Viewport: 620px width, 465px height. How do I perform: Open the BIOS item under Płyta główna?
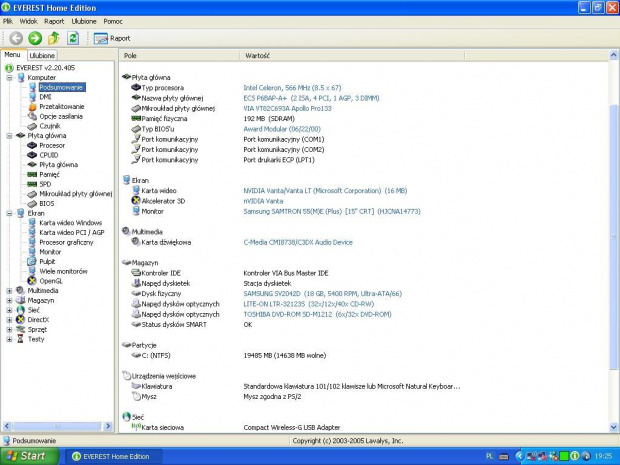[47, 203]
